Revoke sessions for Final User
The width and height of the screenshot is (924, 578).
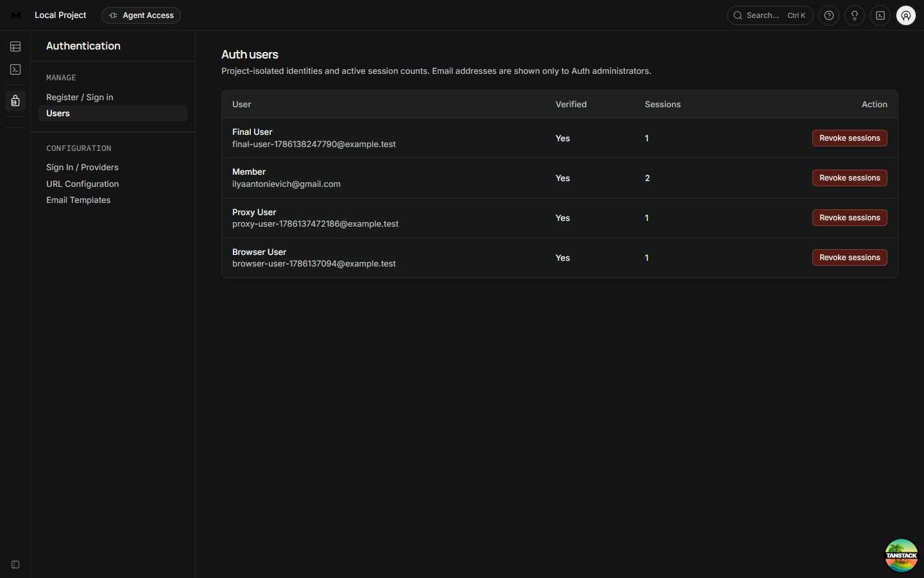click(850, 138)
